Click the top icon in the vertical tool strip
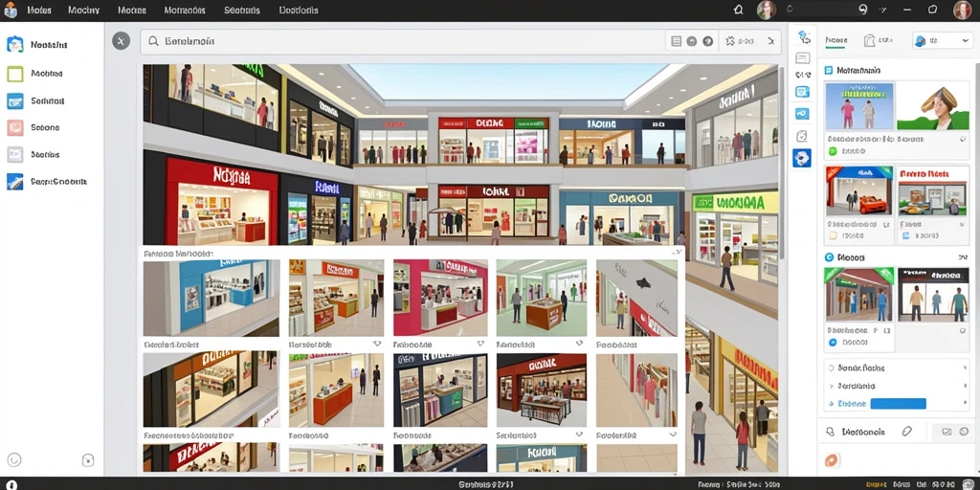The width and height of the screenshot is (980, 490). (x=804, y=36)
